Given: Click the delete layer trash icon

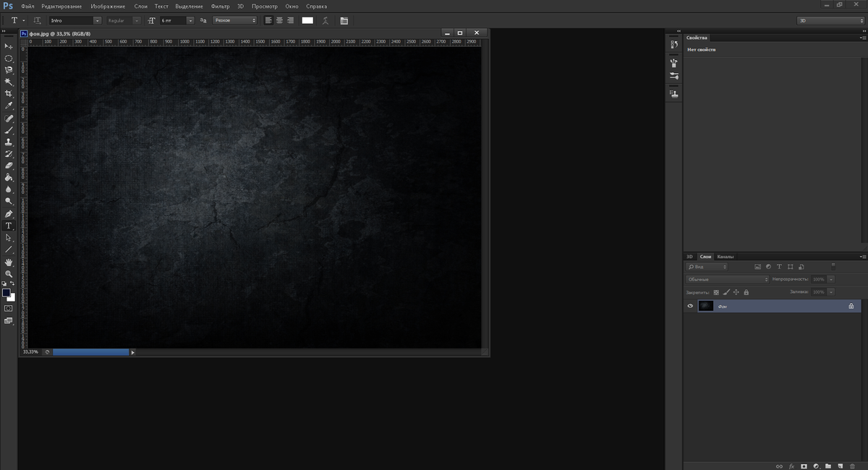Looking at the screenshot, I should pyautogui.click(x=853, y=466).
